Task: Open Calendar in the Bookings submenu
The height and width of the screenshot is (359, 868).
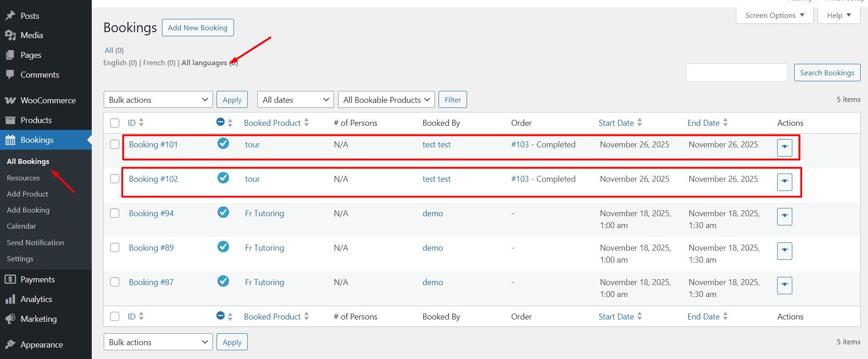Action: (x=22, y=226)
